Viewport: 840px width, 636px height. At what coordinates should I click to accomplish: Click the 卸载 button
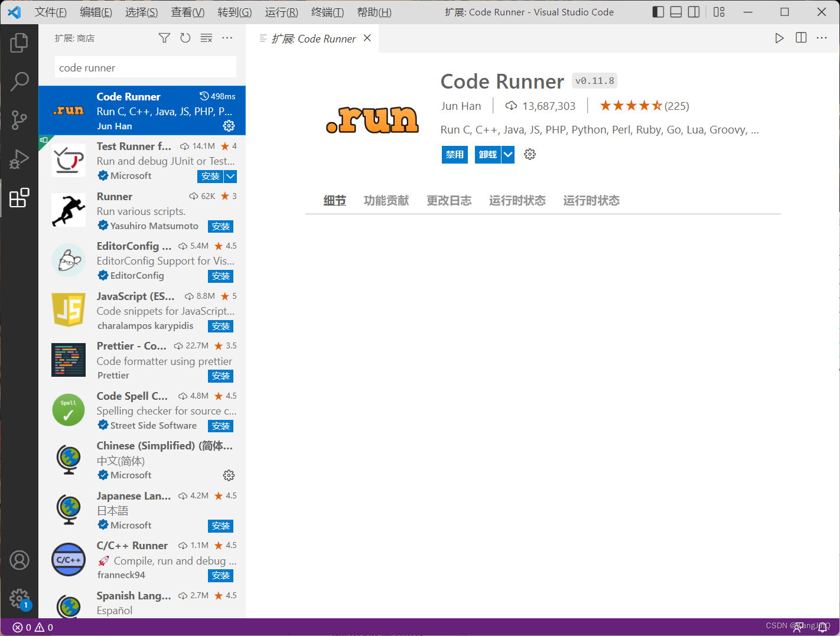[488, 155]
